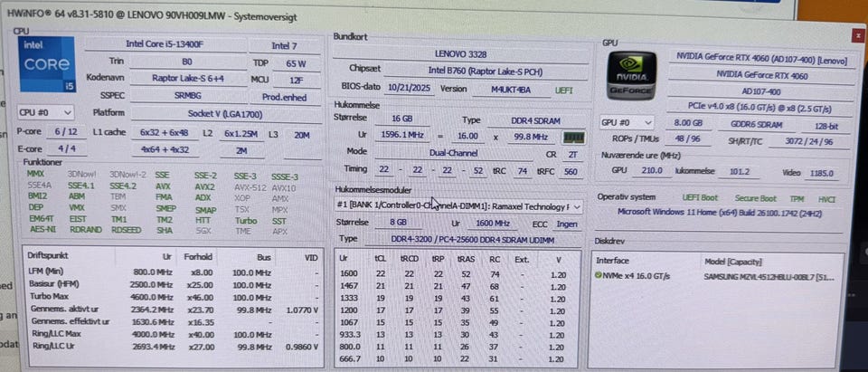The width and height of the screenshot is (868, 372).
Task: Click the tRFC 560 value
Action: (x=571, y=172)
